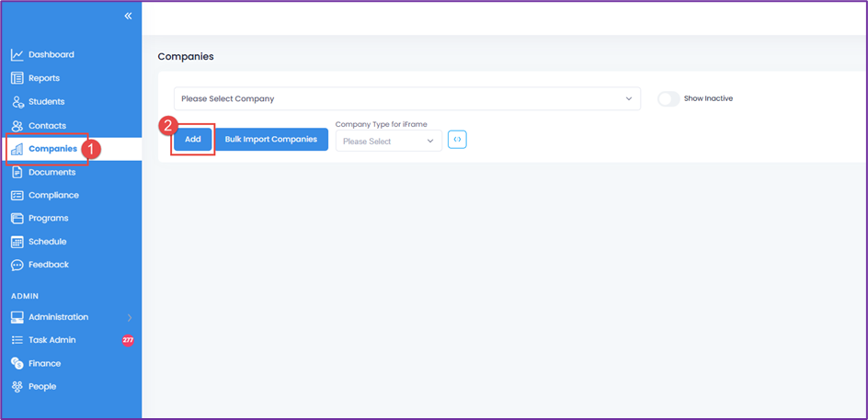Open the Programs menu item
The height and width of the screenshot is (420, 868).
48,219
